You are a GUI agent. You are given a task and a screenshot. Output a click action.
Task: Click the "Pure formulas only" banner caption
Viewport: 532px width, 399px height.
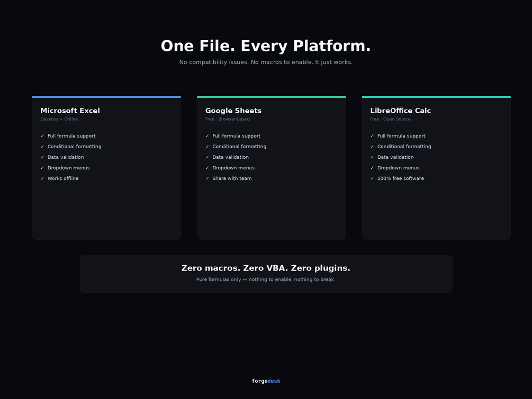[x=266, y=279]
